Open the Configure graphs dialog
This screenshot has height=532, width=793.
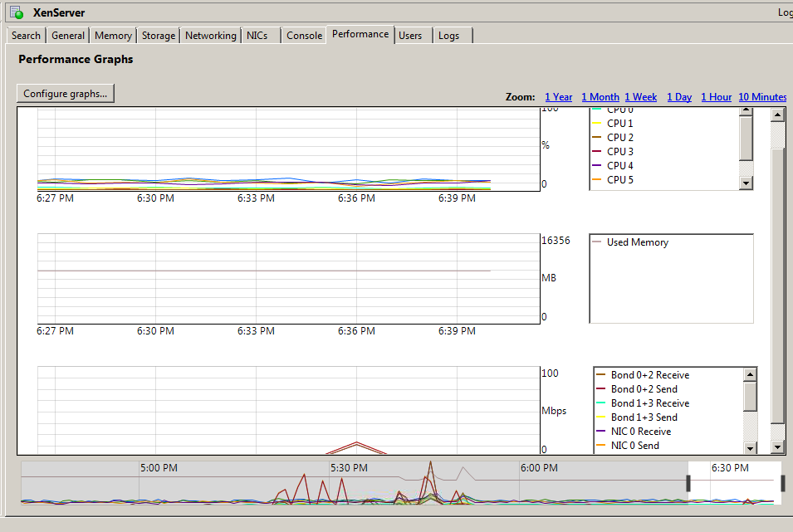66,94
